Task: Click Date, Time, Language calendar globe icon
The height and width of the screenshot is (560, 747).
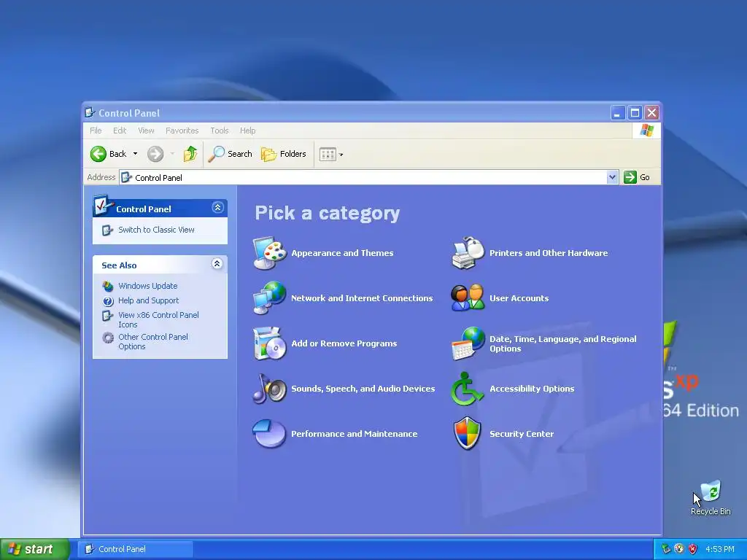Action: (468, 343)
